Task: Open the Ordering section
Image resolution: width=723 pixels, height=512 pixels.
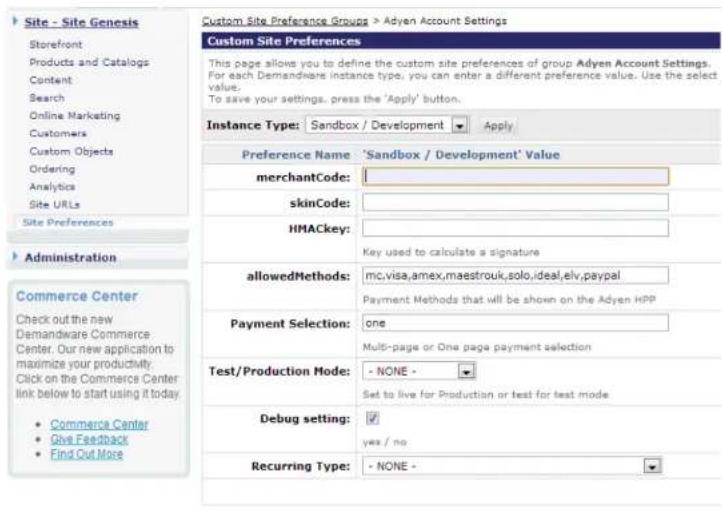Action: point(52,169)
